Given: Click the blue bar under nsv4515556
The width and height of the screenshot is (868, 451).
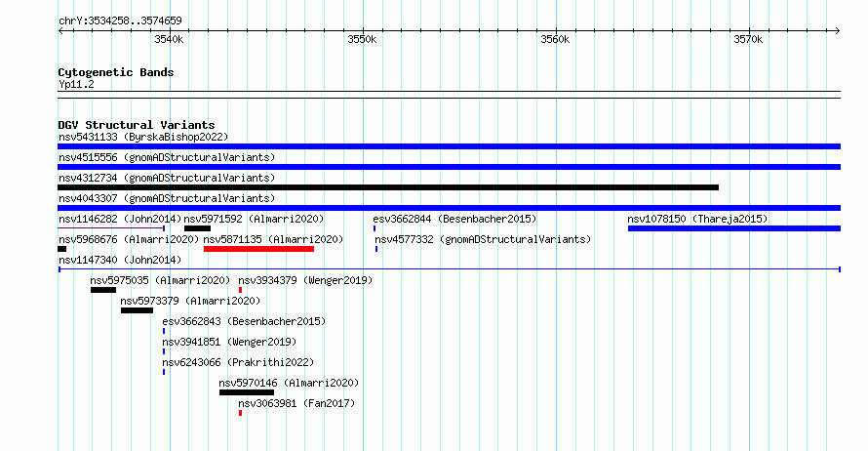Looking at the screenshot, I should coord(449,167).
